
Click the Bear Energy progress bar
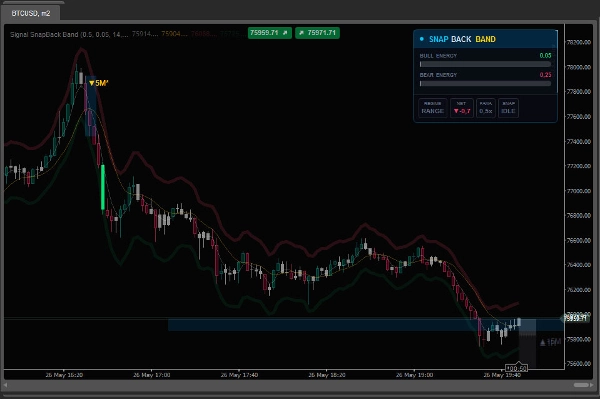click(485, 83)
